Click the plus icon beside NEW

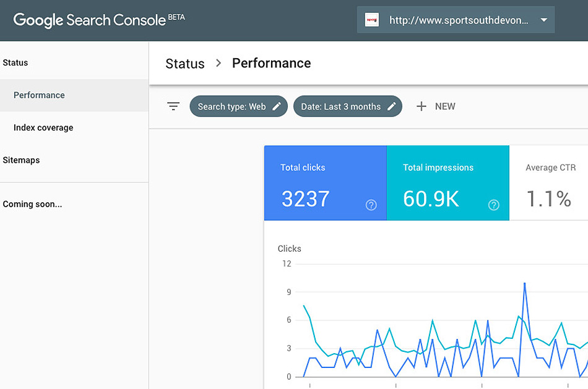click(421, 106)
